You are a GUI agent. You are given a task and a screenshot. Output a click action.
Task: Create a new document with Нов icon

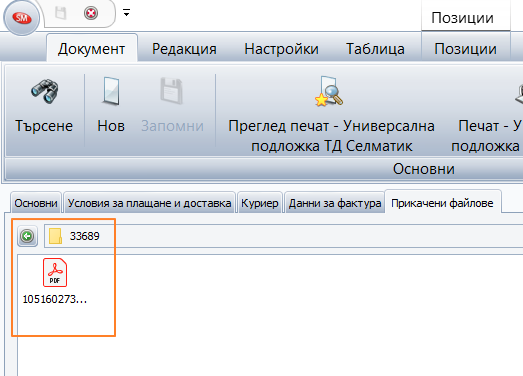[111, 91]
